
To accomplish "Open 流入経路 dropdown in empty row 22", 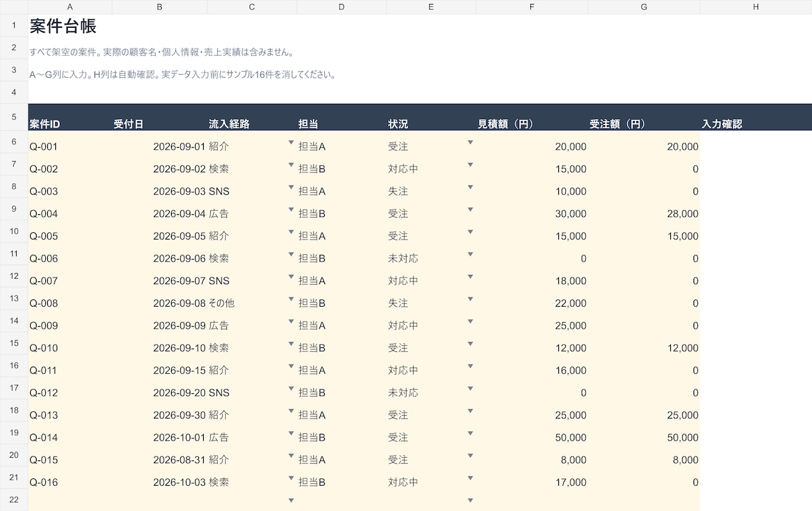I will click(291, 500).
